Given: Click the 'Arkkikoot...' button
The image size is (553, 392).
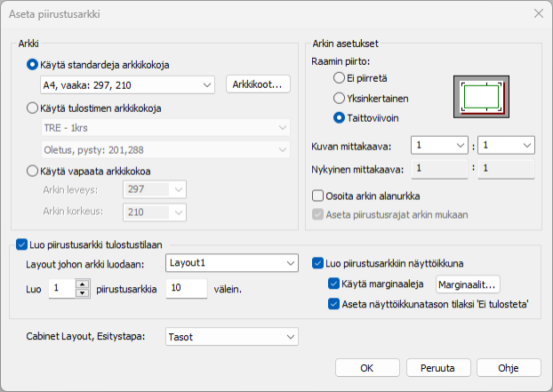Looking at the screenshot, I should [258, 84].
